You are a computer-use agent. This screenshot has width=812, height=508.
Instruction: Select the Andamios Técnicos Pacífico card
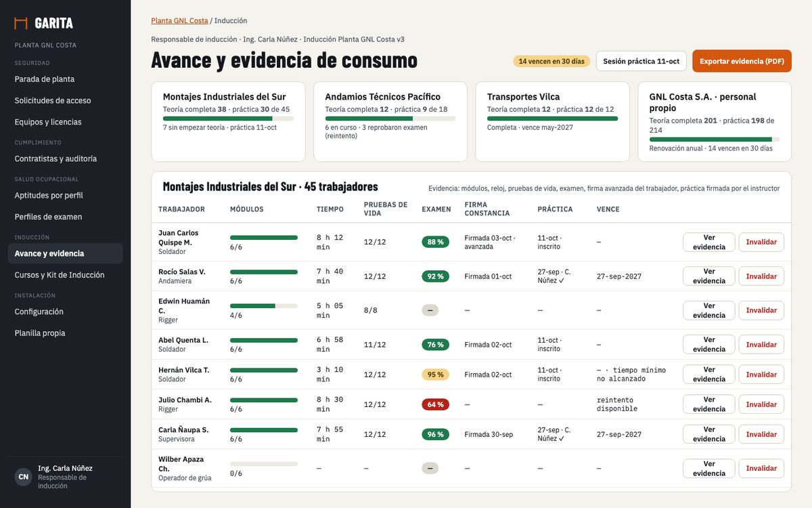390,122
